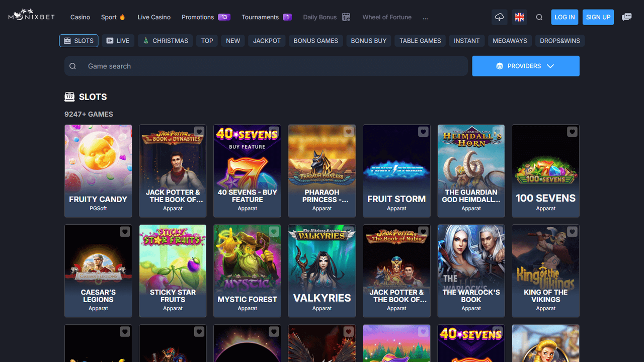This screenshot has height=362, width=644.
Task: Click the Promotions badge showing 13
Action: click(224, 17)
